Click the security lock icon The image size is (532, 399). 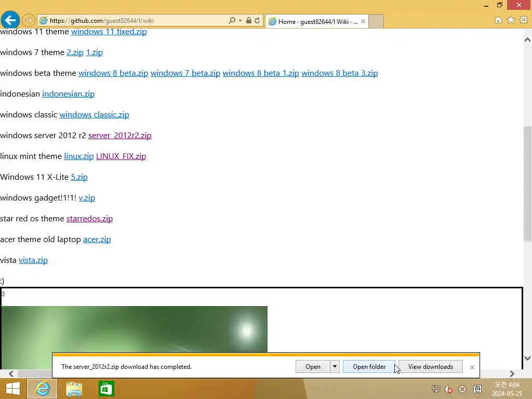point(249,20)
